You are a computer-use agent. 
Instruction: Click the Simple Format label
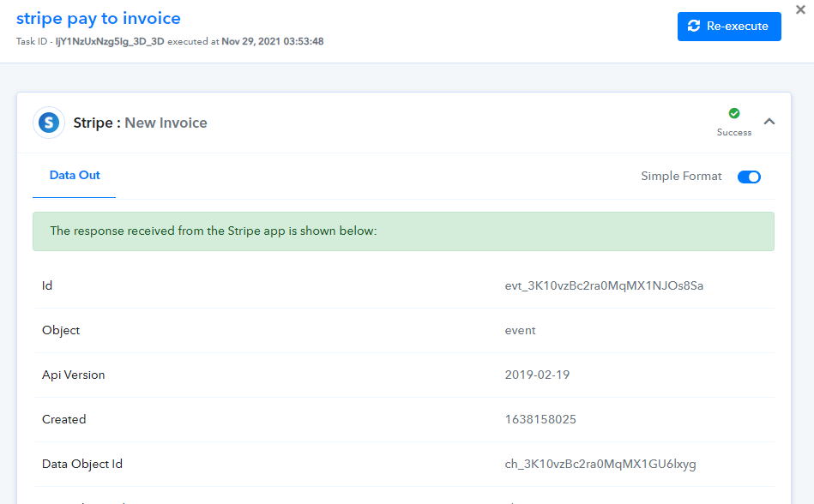681,177
